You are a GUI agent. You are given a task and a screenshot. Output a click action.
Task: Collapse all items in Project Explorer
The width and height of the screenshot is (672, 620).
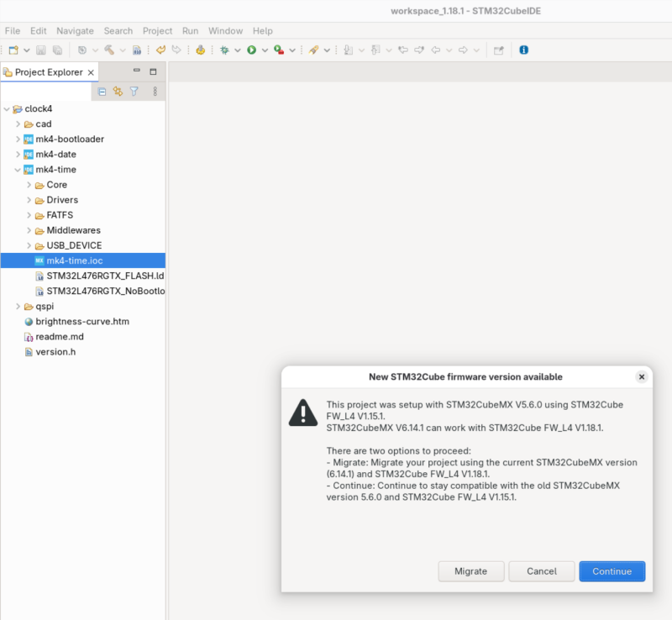[102, 92]
